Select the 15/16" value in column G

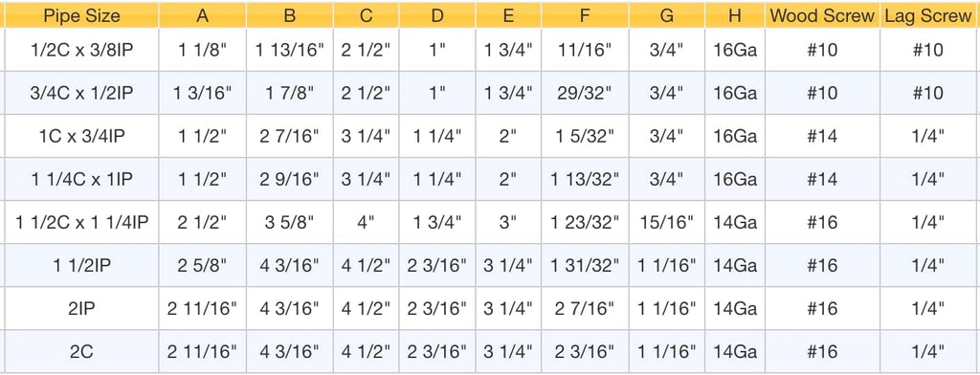coord(666,222)
